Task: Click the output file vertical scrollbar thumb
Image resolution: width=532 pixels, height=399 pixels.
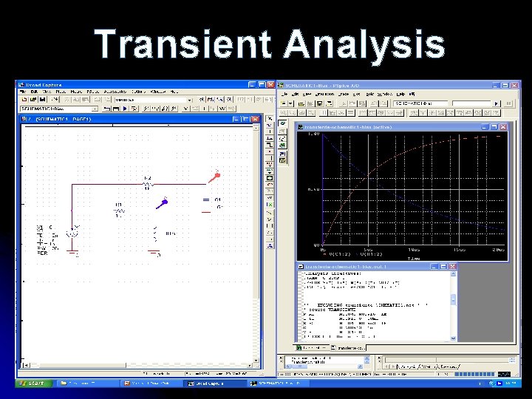Action: click(453, 299)
